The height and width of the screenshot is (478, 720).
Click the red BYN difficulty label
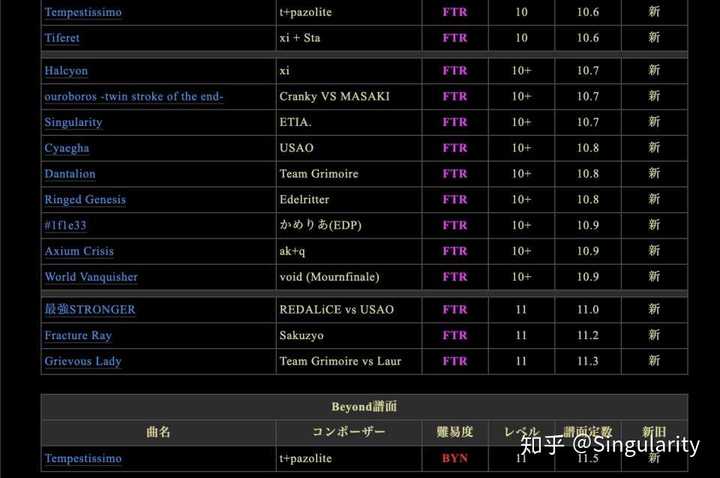455,458
